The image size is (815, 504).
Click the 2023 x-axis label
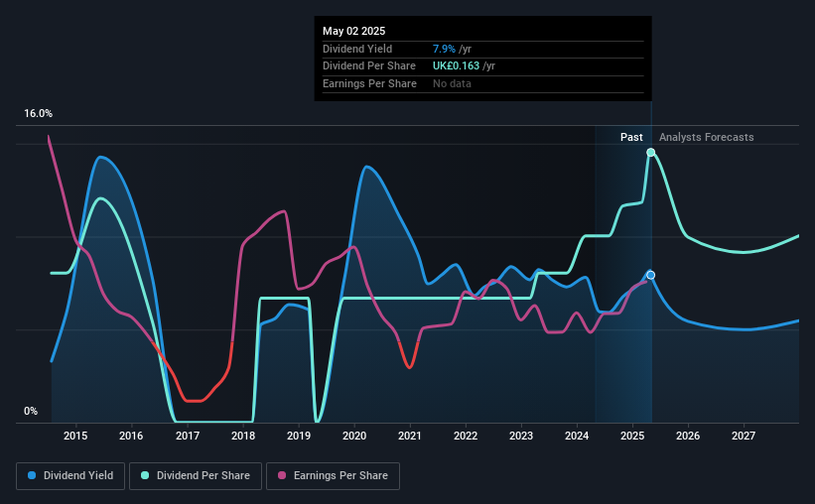coord(521,436)
